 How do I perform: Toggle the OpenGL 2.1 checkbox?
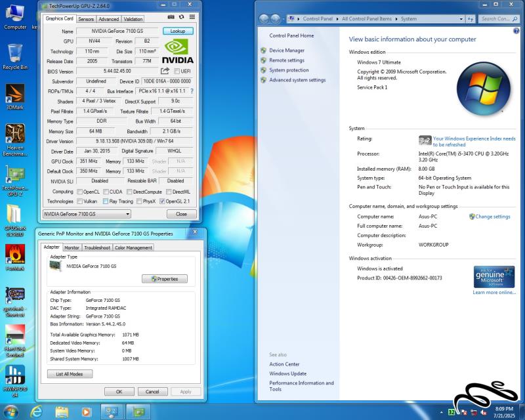(x=162, y=201)
